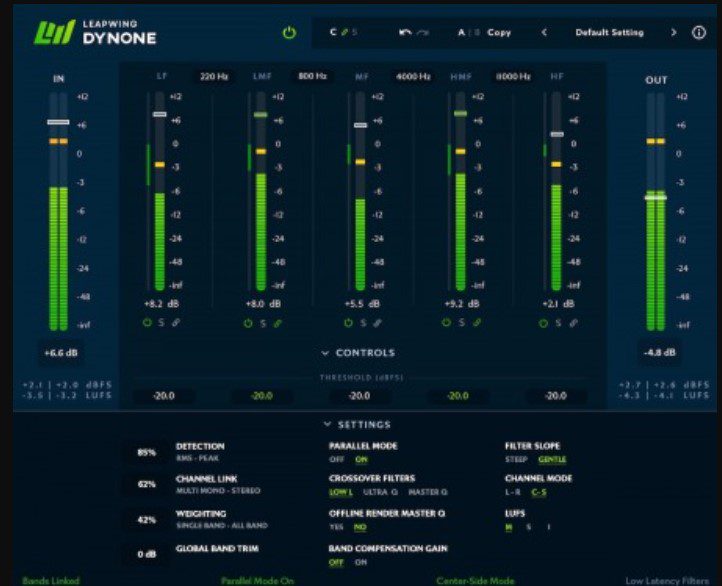Select the S channel option in header

(355, 32)
